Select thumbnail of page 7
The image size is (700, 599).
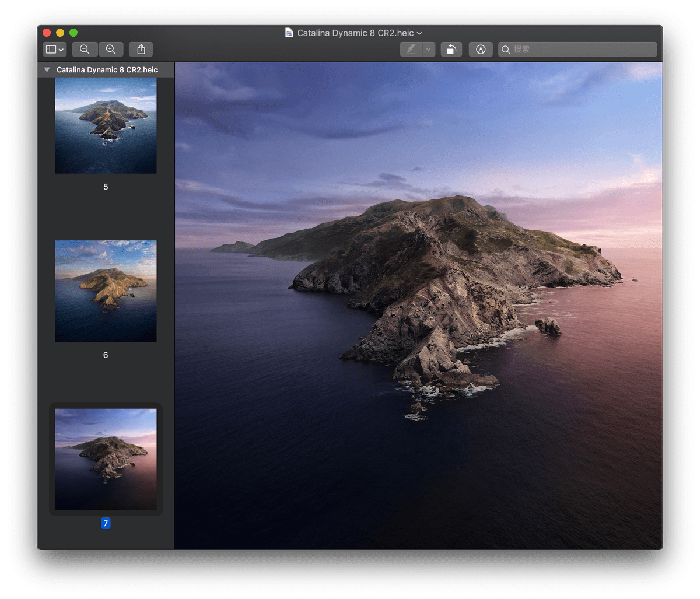point(106,460)
